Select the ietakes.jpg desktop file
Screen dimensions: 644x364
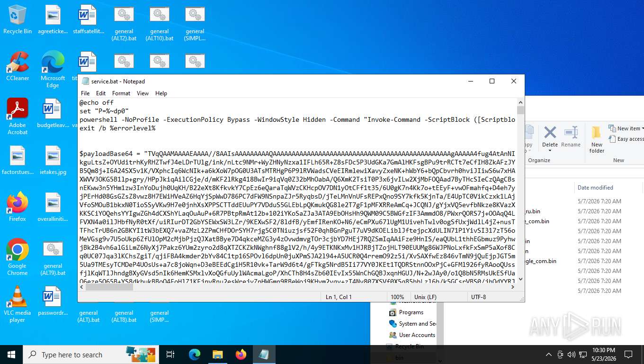53,160
